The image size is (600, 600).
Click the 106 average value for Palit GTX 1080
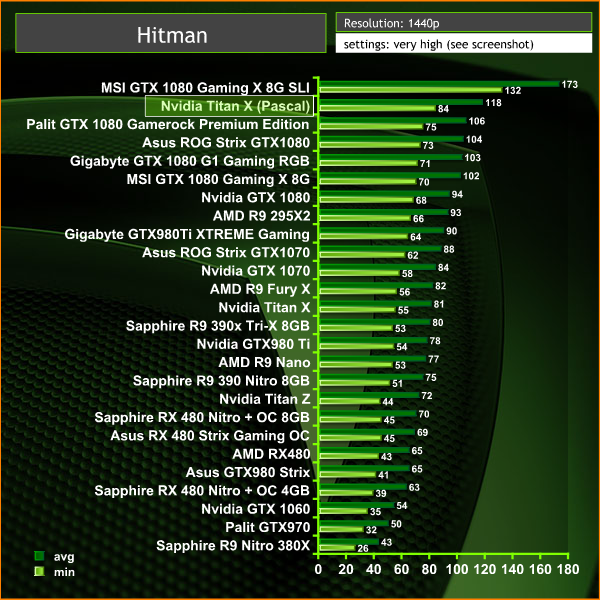[x=476, y=121]
